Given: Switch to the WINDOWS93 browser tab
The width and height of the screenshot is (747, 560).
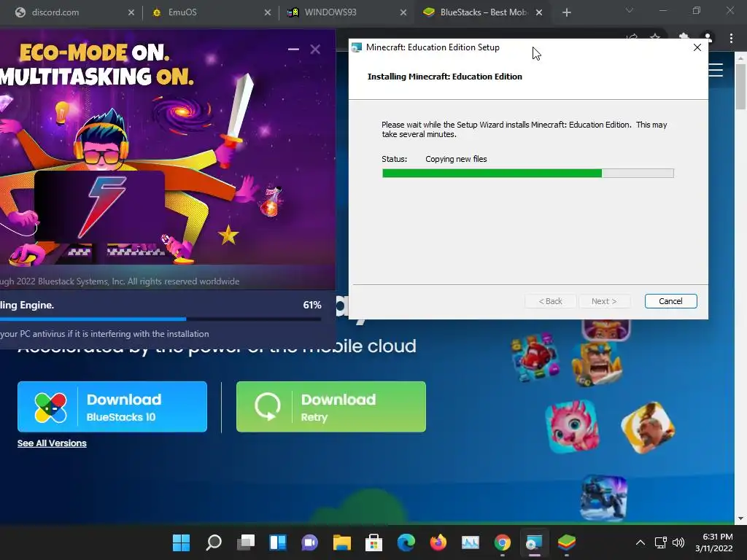Looking at the screenshot, I should coord(347,12).
